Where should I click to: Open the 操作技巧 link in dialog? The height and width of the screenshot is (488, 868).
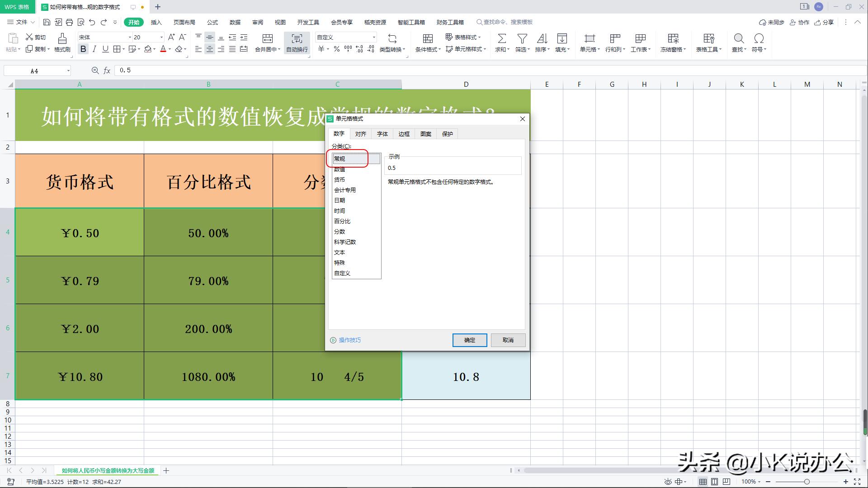[349, 340]
